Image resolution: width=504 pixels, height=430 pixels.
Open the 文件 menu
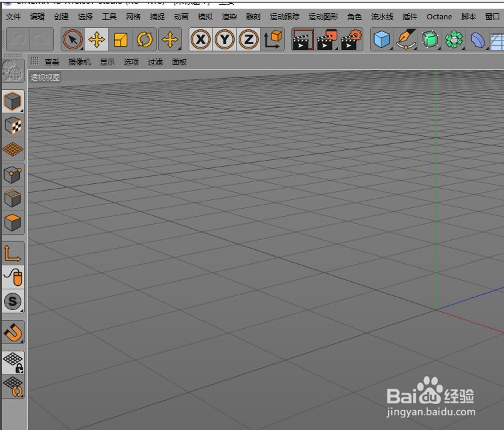tap(13, 17)
